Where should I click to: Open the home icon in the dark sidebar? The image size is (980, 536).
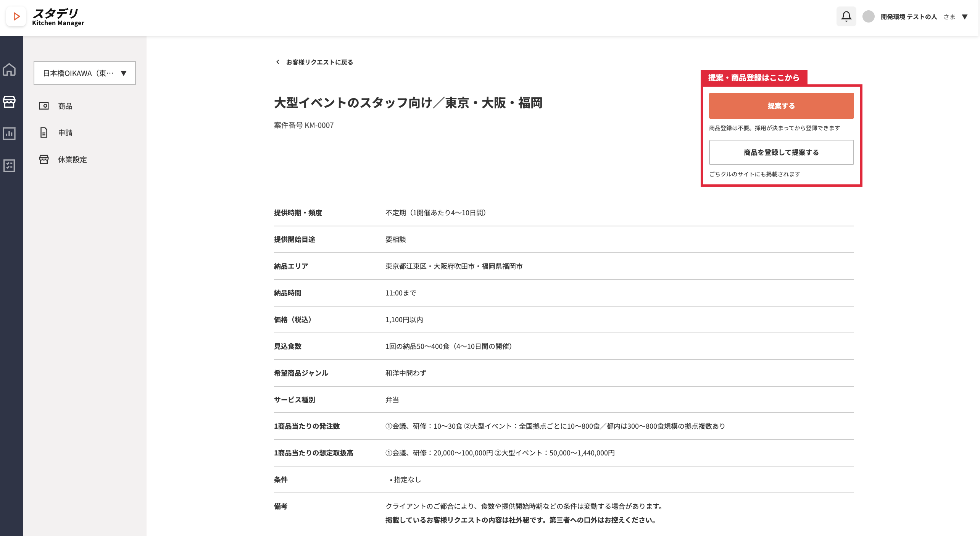pos(9,69)
